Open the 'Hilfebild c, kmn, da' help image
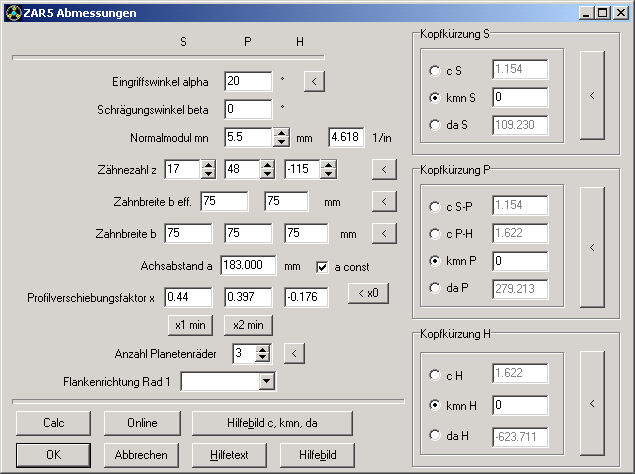Image resolution: width=635 pixels, height=474 pixels. [x=272, y=423]
